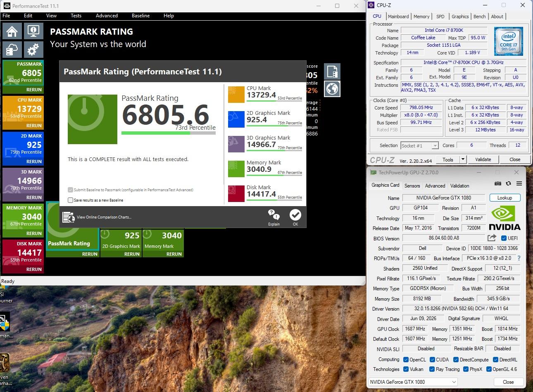
Task: Open the PerformanceTest settings gears icon
Action: pos(33,50)
